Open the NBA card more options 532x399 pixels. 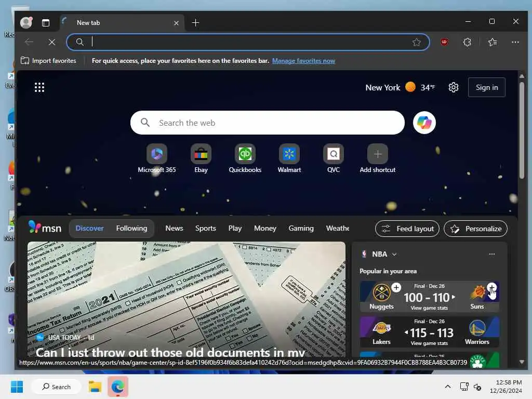491,254
